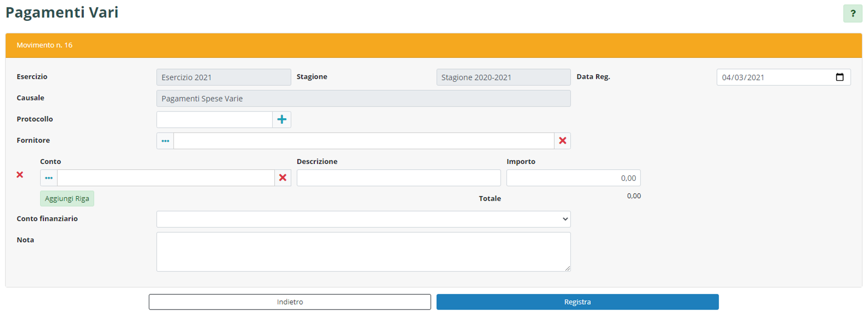This screenshot has width=868, height=316.
Task: Click inside the Nota text area
Action: 363,252
